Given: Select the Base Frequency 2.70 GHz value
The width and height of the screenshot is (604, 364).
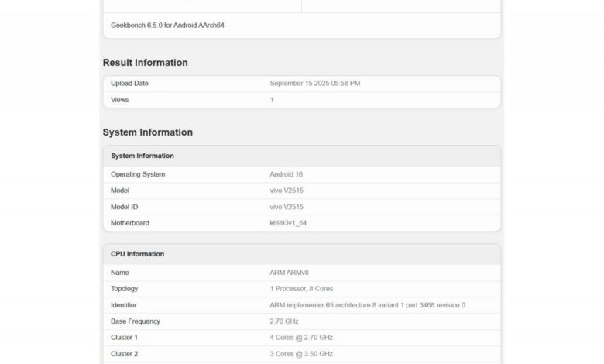Looking at the screenshot, I should (x=284, y=321).
